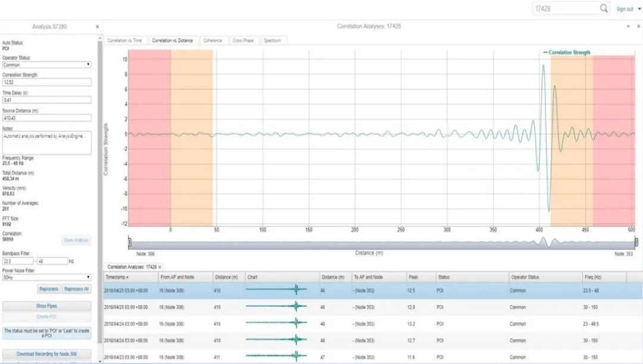Select the Correlation vs. Distance tab

(x=172, y=40)
